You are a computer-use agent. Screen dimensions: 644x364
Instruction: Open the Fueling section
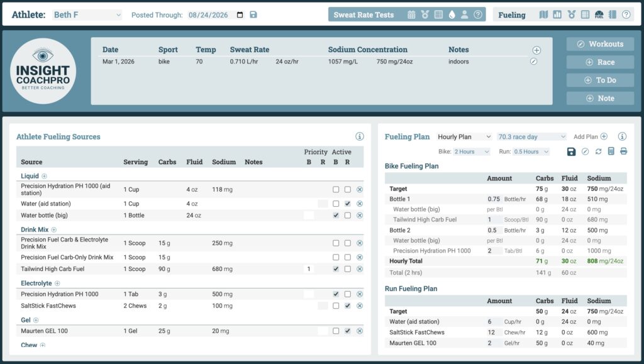(512, 14)
